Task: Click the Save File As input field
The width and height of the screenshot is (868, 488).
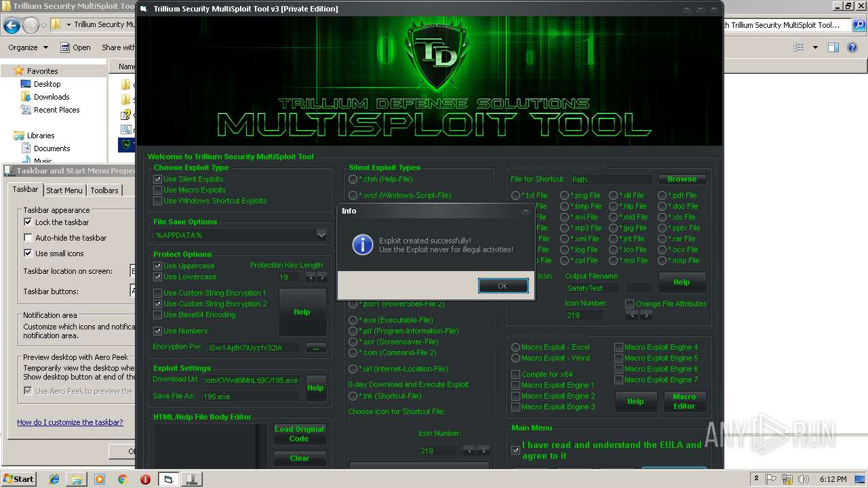Action: (x=251, y=396)
